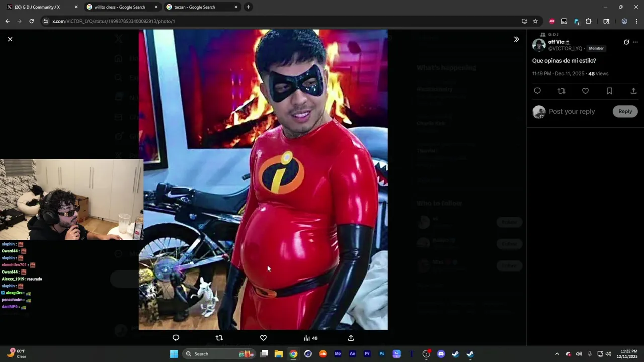The image size is (644, 362).
Task: Heart icon in the side panel action row
Action: [585, 91]
